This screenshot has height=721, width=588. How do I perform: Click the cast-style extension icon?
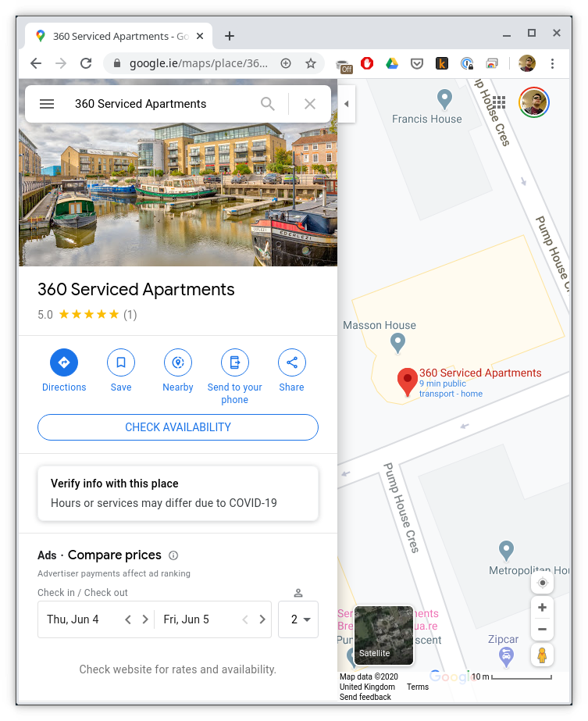pyautogui.click(x=492, y=63)
